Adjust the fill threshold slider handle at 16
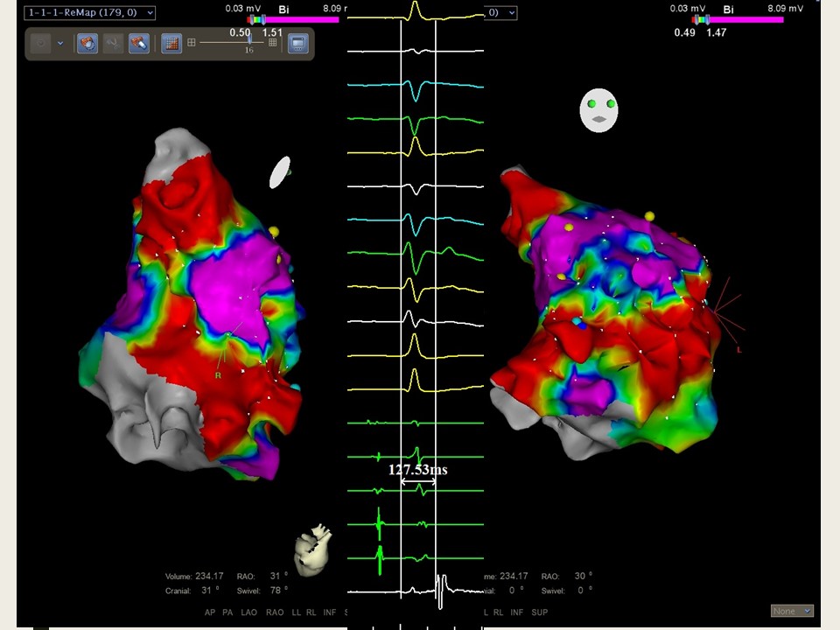The width and height of the screenshot is (840, 630). pos(249,39)
